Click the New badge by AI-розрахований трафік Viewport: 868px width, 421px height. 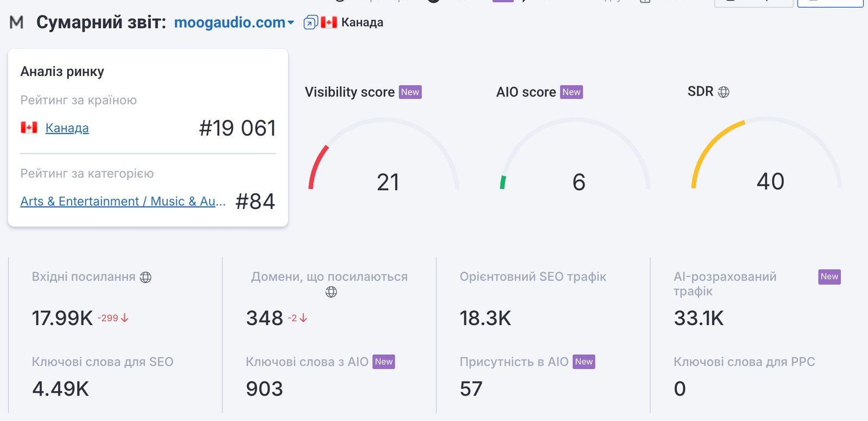(829, 277)
